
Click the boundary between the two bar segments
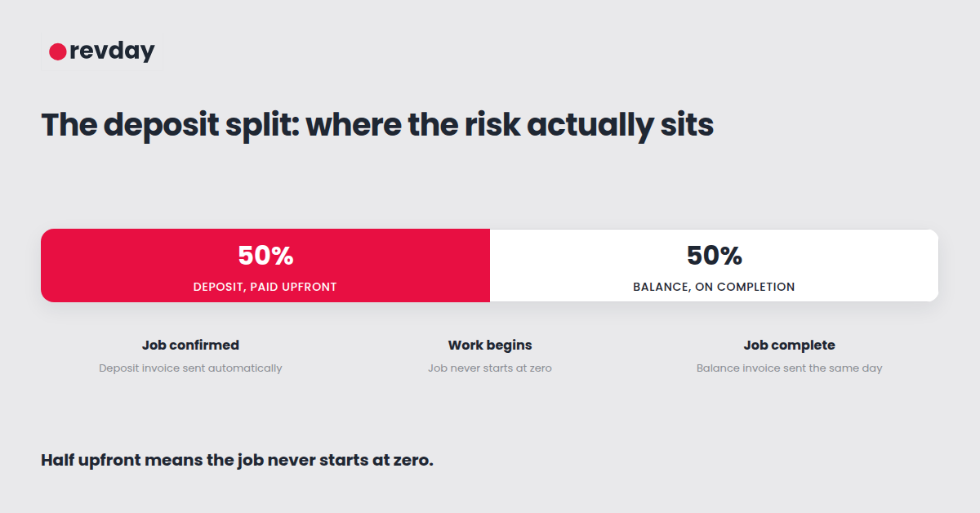490,265
